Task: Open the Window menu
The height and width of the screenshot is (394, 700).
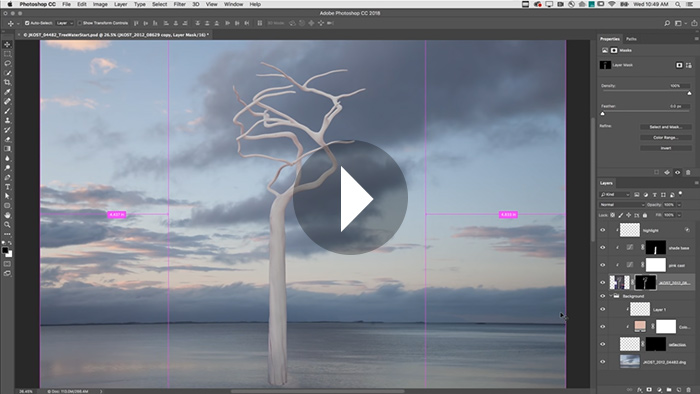Action: (x=233, y=4)
